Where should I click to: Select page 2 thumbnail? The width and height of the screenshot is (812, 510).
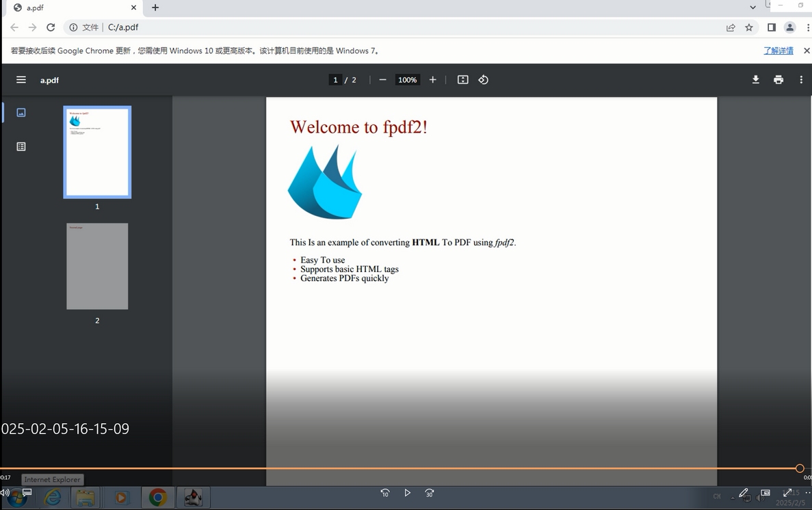(x=97, y=266)
